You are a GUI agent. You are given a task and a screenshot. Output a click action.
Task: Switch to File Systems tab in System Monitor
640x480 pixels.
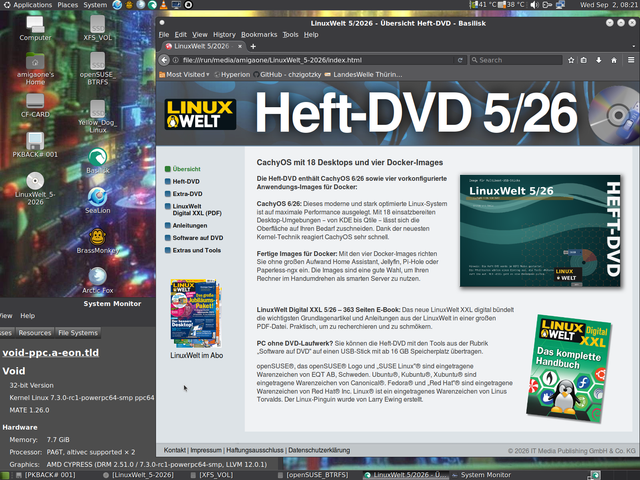pyautogui.click(x=78, y=333)
